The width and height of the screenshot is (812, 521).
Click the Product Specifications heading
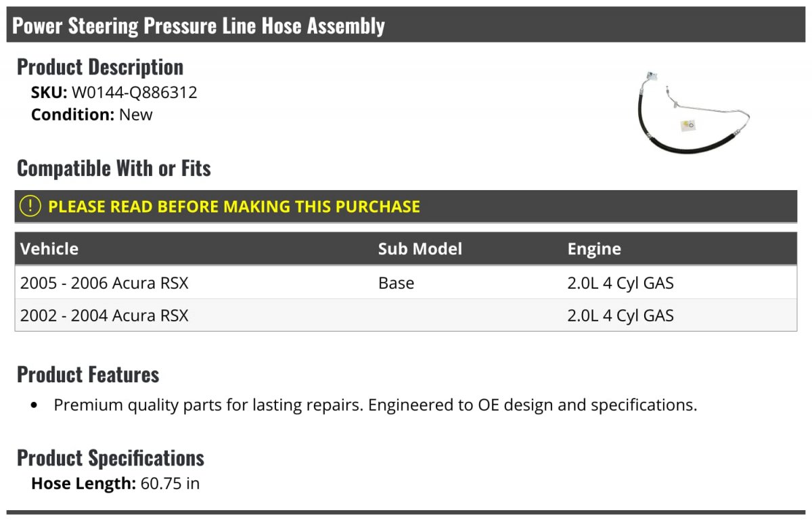(x=110, y=458)
